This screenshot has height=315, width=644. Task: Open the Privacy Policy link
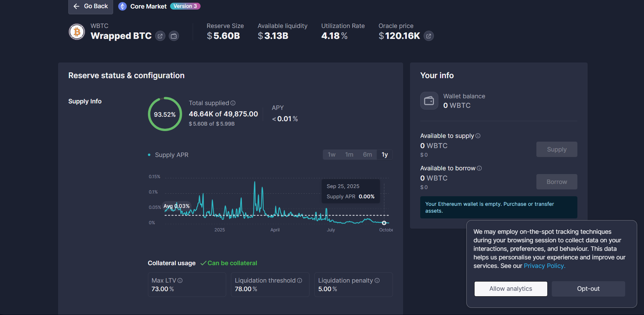tap(544, 266)
